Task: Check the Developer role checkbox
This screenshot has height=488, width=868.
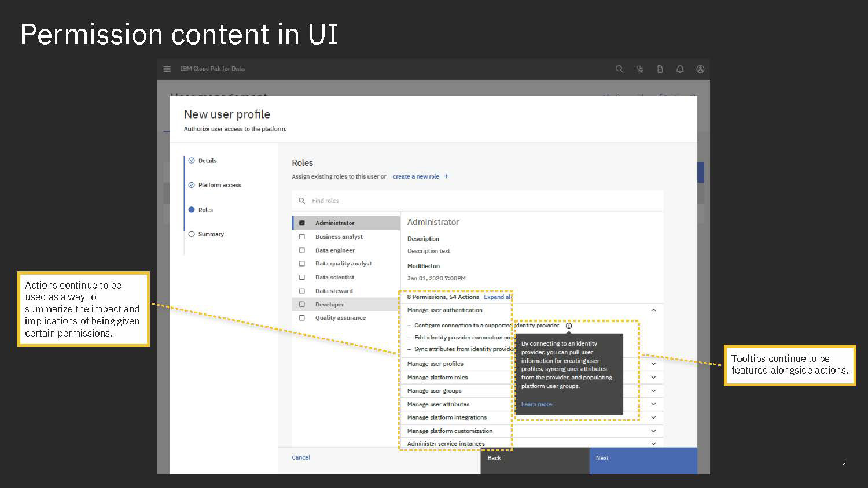Action: coord(301,304)
